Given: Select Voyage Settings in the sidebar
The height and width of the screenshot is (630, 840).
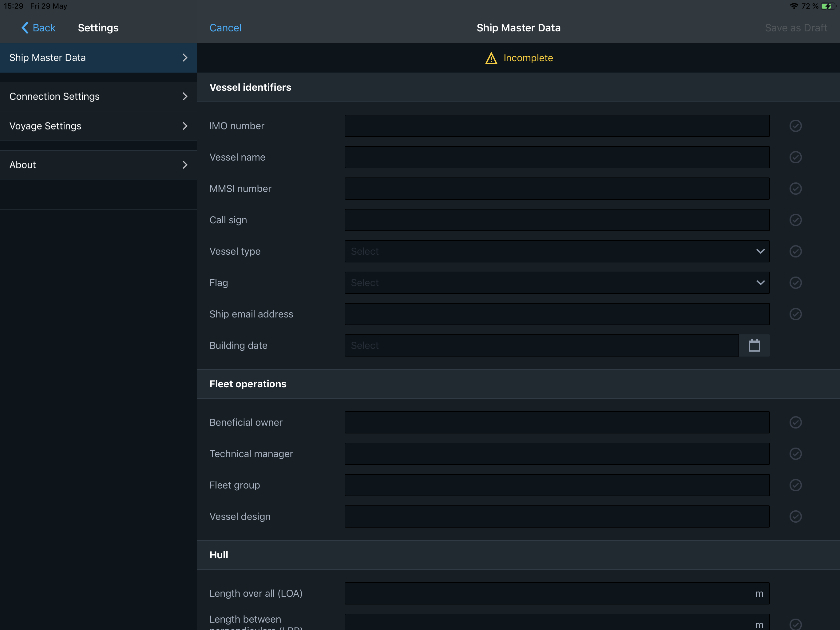Looking at the screenshot, I should coord(98,126).
